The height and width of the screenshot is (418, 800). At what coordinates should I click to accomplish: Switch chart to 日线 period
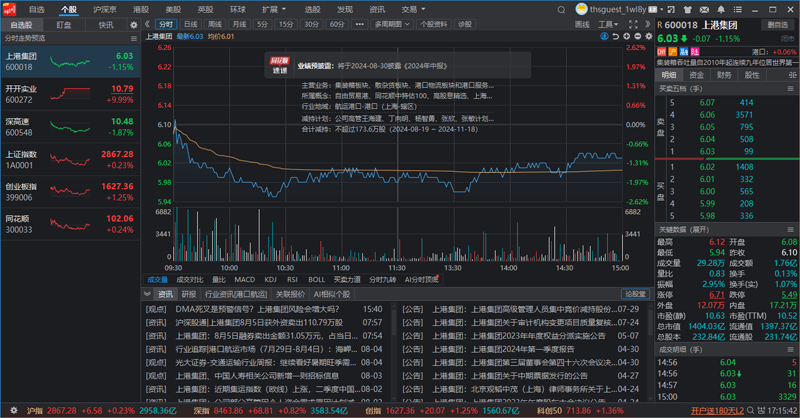click(190, 24)
